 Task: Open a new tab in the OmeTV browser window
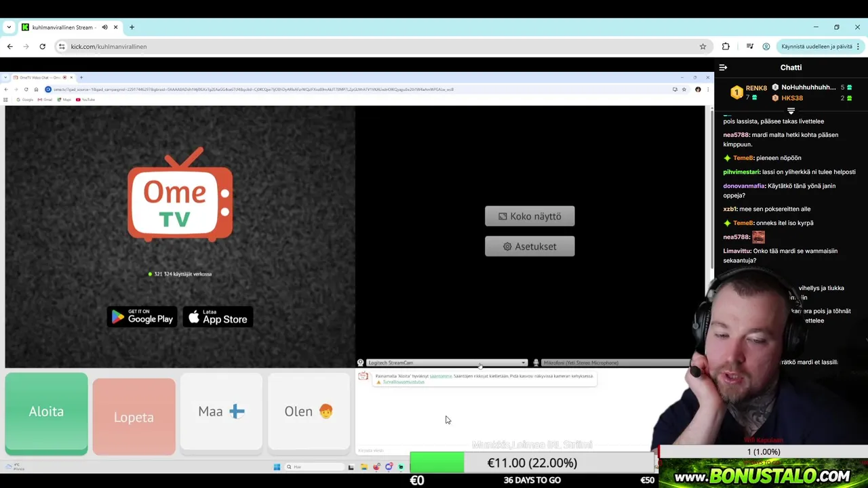81,77
